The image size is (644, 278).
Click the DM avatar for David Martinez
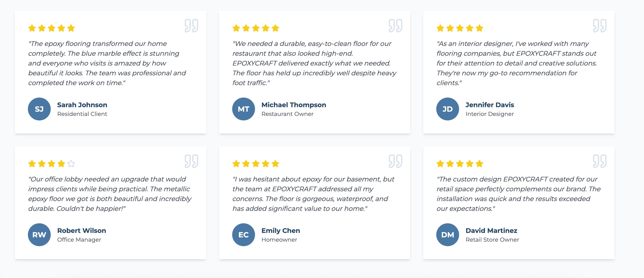[x=447, y=235]
